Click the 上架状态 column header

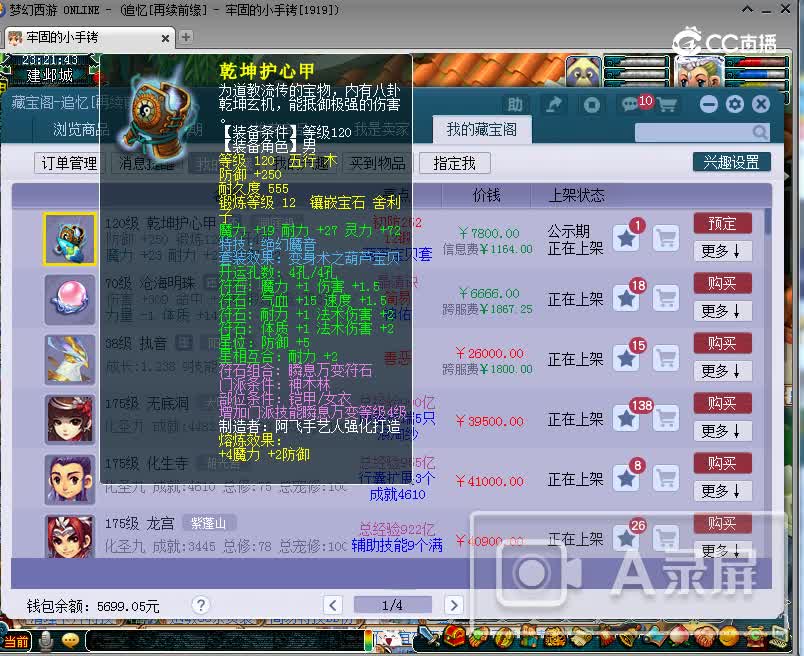[576, 195]
